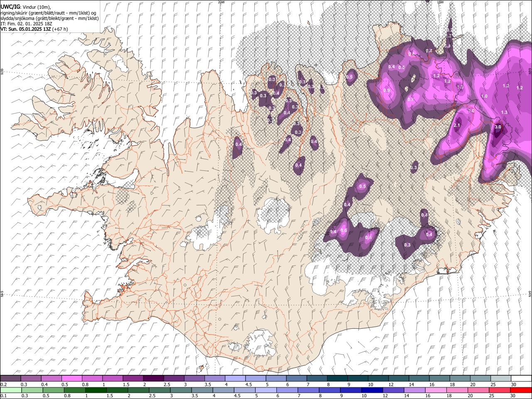The image size is (532, 399).
Task: Click the bottom legend swatch between 25 and 30
Action: point(500,390)
